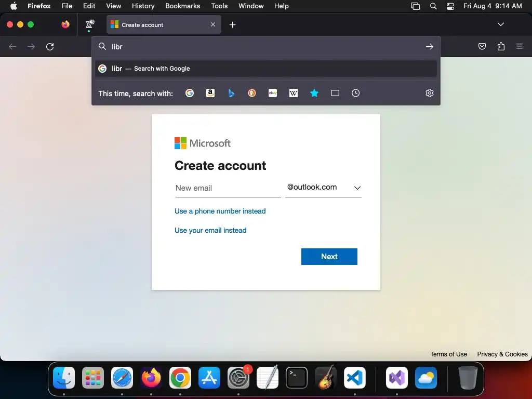Select the pinned hourglass tab
The height and width of the screenshot is (399, 532).
(x=89, y=24)
